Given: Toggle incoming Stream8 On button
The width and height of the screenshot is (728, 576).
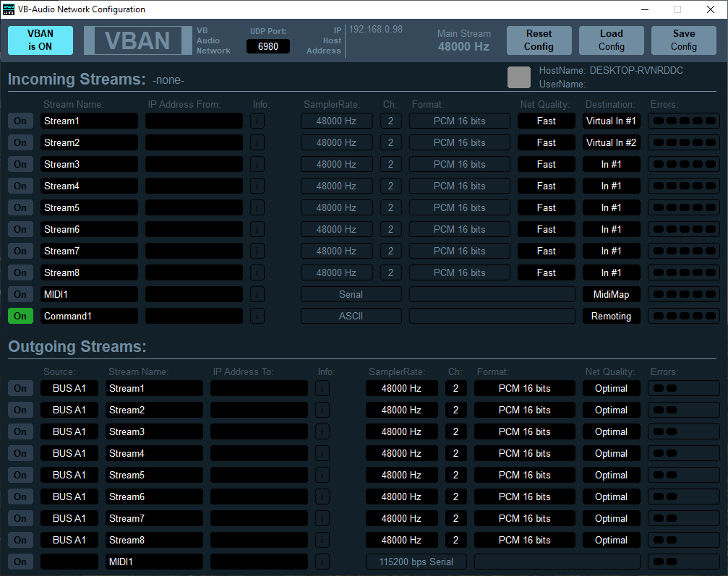Looking at the screenshot, I should point(20,272).
